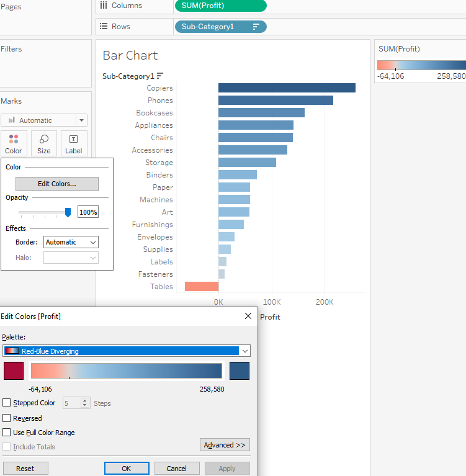Click the red start color swatch

[x=14, y=370]
